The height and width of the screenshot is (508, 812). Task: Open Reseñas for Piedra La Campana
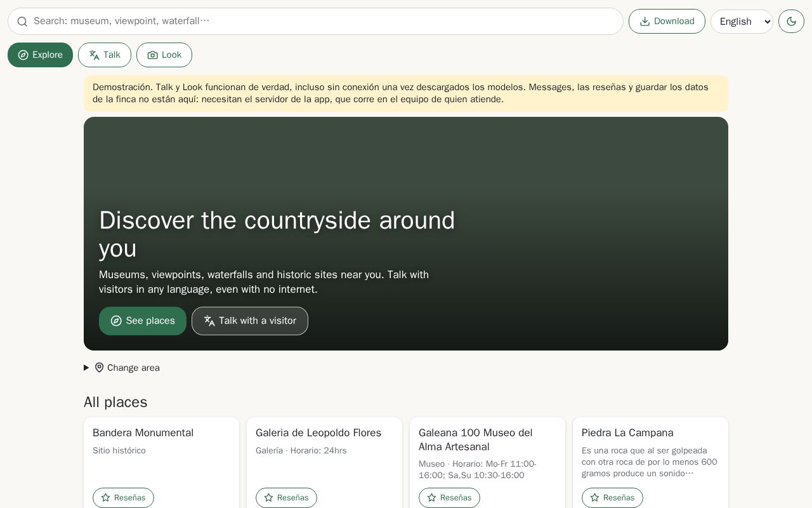coord(612,498)
